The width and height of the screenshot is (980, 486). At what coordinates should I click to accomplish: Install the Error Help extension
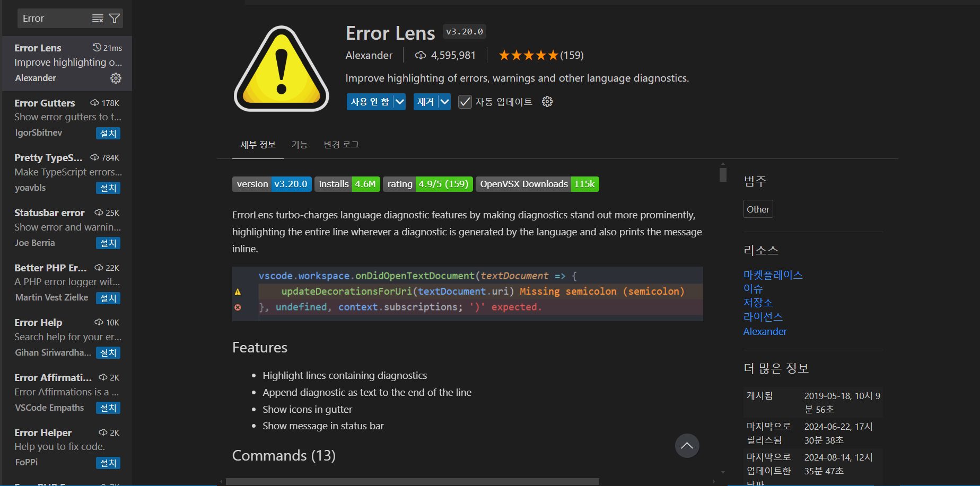108,353
